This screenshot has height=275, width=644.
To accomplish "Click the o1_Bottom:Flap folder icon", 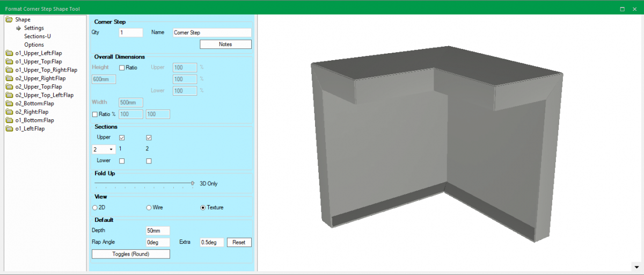I will (9, 120).
